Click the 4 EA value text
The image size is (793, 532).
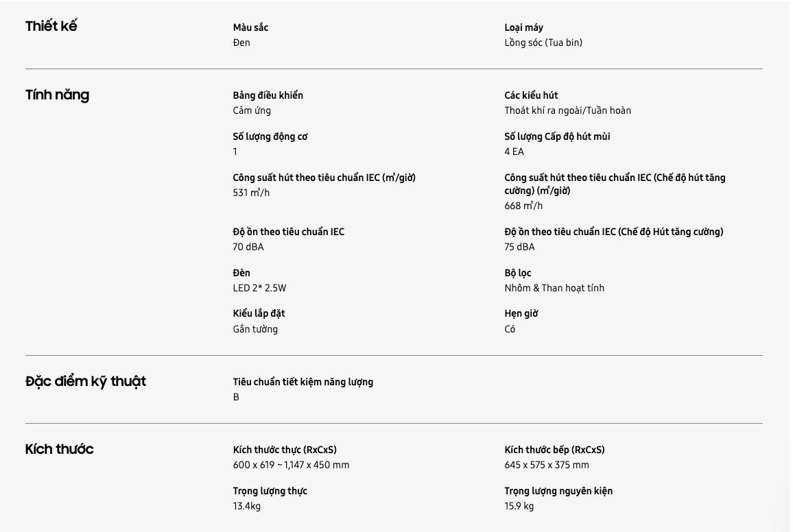(x=514, y=152)
